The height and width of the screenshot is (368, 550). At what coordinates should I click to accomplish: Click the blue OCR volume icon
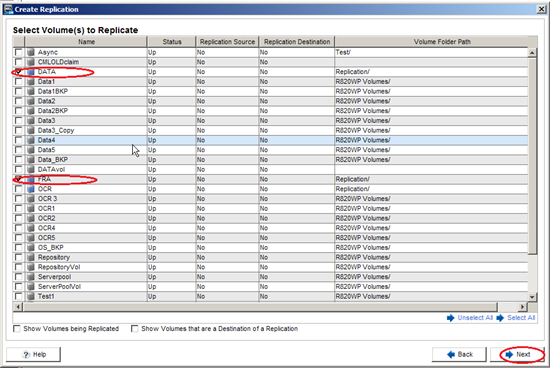[x=31, y=189]
